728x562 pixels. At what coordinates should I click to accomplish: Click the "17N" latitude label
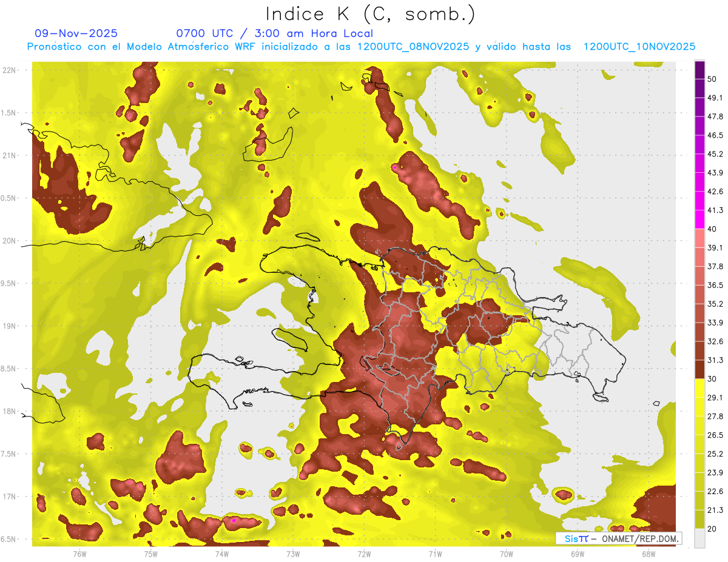pyautogui.click(x=9, y=497)
